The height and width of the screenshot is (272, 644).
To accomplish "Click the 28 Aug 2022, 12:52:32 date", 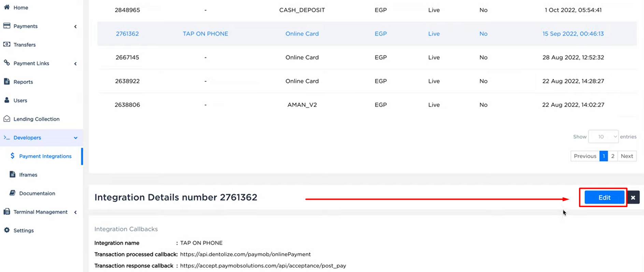I will (573, 57).
